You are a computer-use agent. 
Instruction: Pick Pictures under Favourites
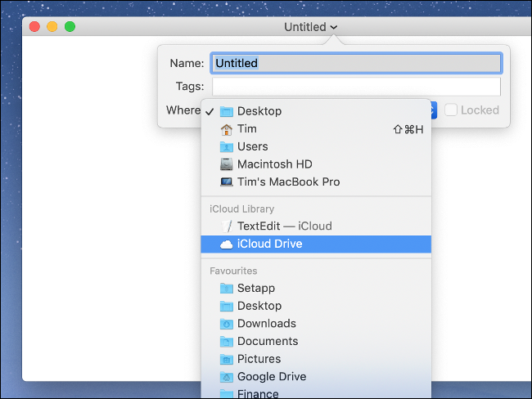click(x=316, y=359)
